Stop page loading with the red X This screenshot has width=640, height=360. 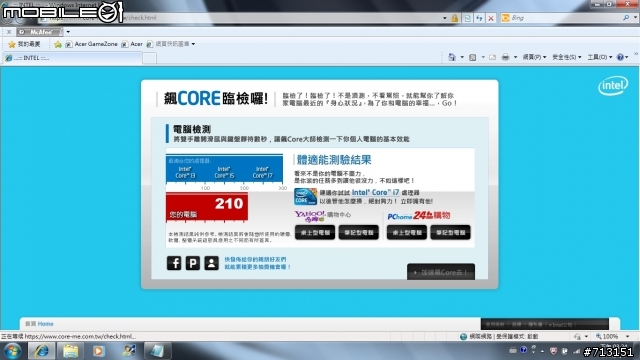[x=491, y=18]
